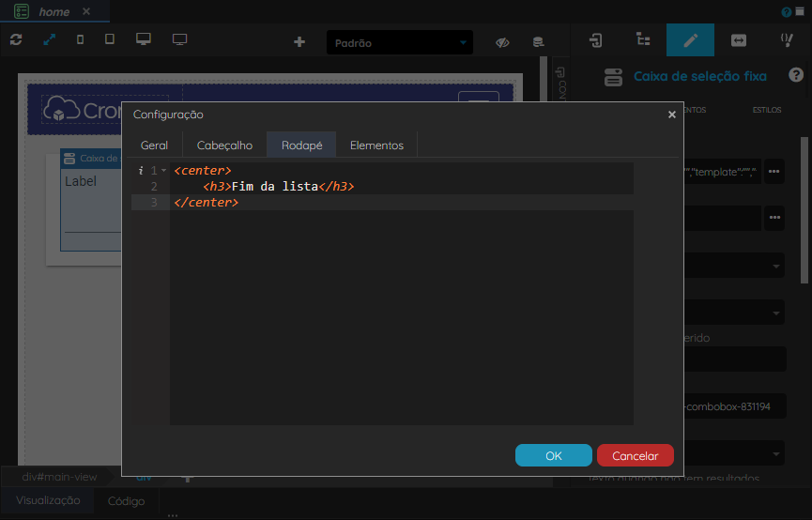Select the home file tab

[54, 11]
